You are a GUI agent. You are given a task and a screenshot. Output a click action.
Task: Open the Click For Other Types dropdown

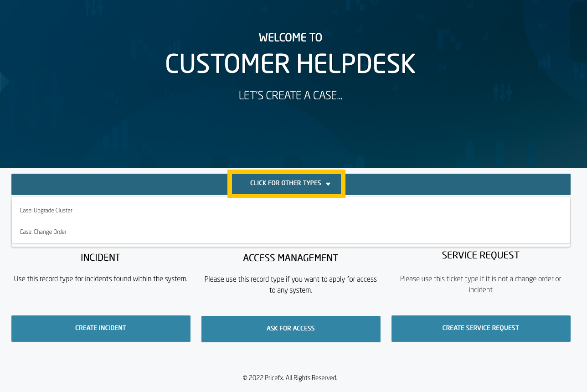click(x=285, y=183)
